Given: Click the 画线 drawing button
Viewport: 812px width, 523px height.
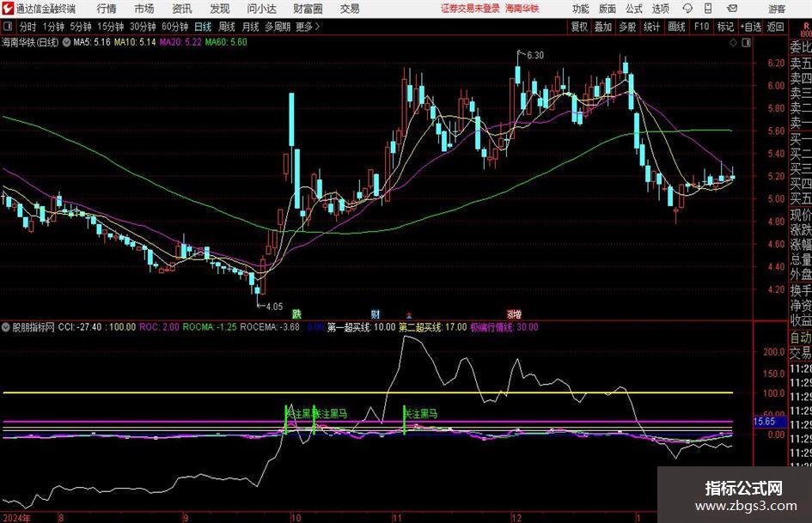Looking at the screenshot, I should coord(676,27).
